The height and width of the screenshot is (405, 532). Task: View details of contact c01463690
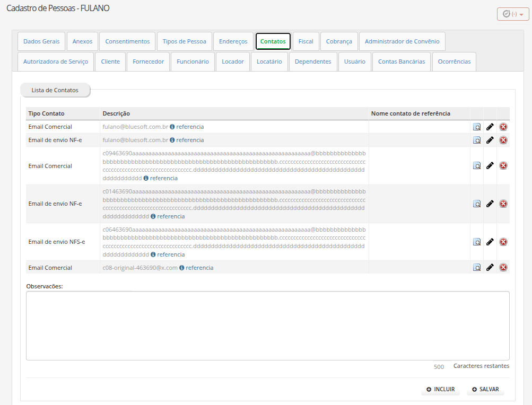[x=477, y=204]
